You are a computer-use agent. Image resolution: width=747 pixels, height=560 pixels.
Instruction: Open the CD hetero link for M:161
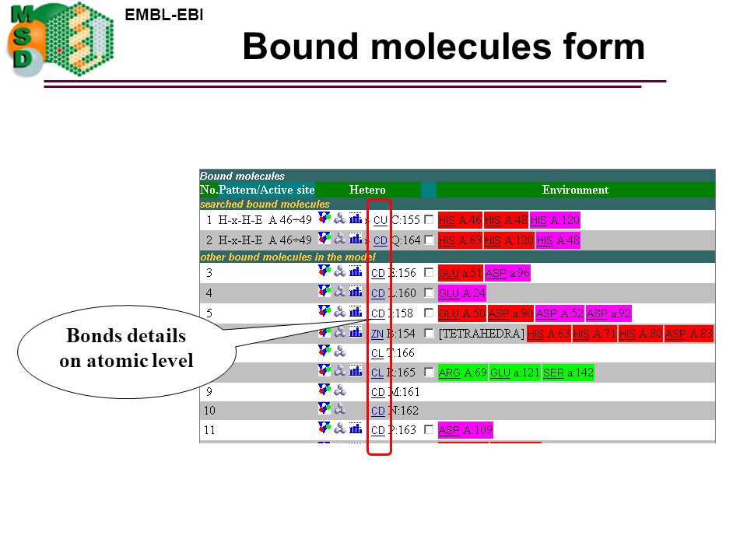point(378,392)
